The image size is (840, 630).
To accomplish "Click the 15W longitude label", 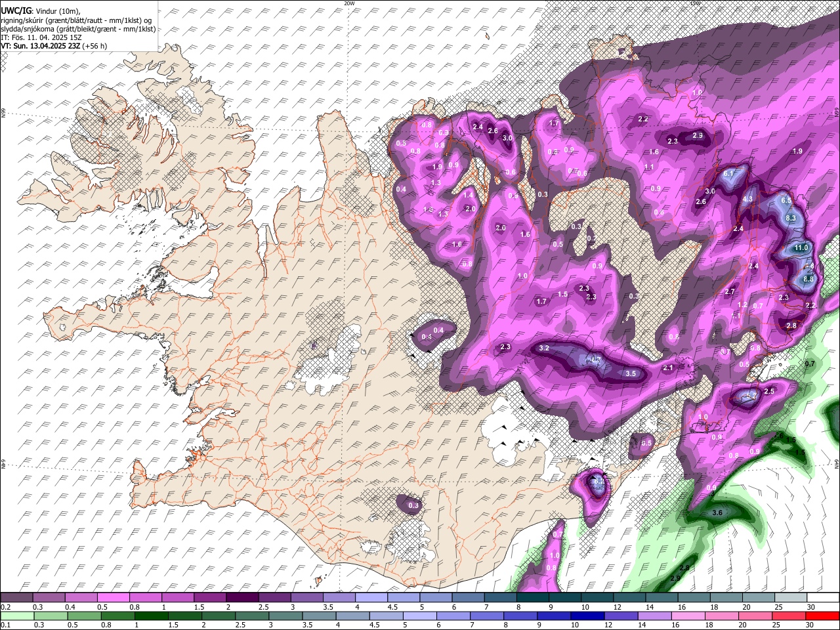I will click(695, 3).
